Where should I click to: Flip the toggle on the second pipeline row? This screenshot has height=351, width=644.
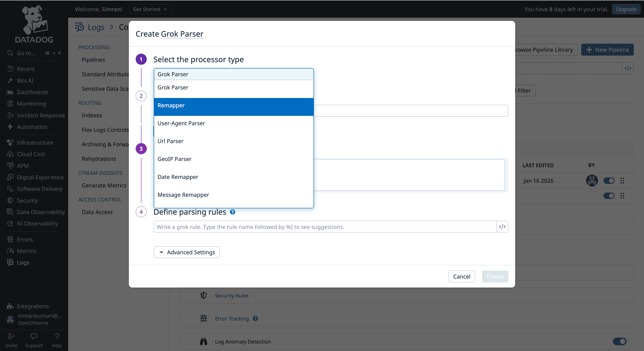pos(609,196)
